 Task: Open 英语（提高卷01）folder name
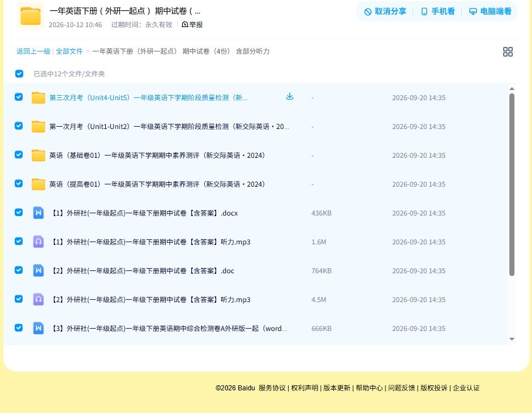point(157,184)
